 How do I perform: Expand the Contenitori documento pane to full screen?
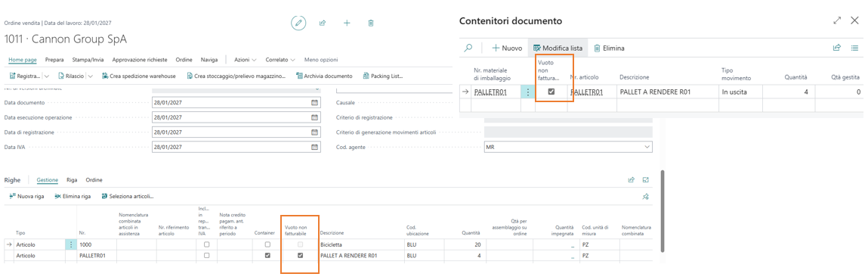[x=837, y=20]
